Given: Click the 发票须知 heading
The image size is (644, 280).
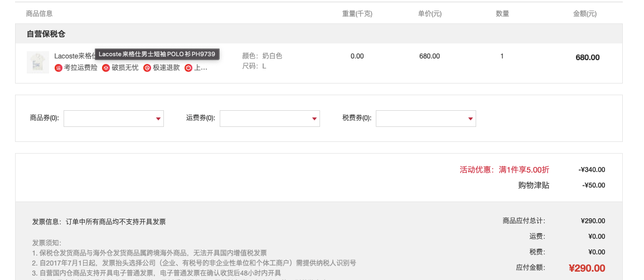Looking at the screenshot, I should 46,243.
